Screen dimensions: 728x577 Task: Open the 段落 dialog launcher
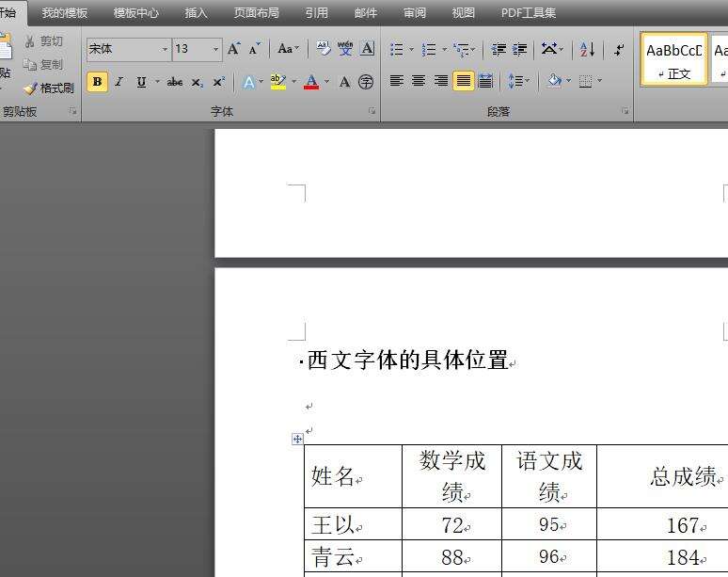click(x=625, y=111)
